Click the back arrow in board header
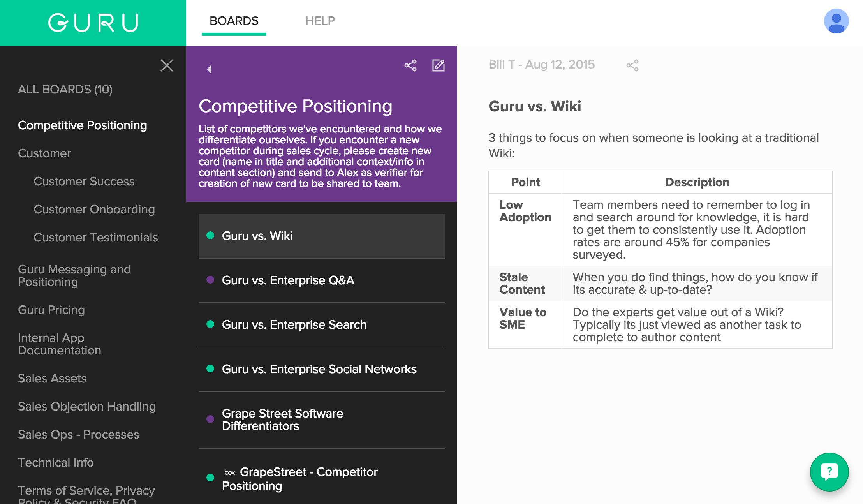 click(x=209, y=69)
